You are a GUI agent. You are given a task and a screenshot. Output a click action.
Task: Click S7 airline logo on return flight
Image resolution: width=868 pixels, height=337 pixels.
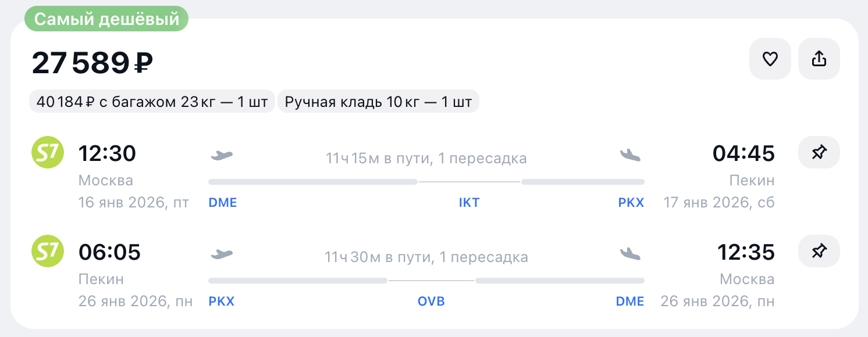46,253
